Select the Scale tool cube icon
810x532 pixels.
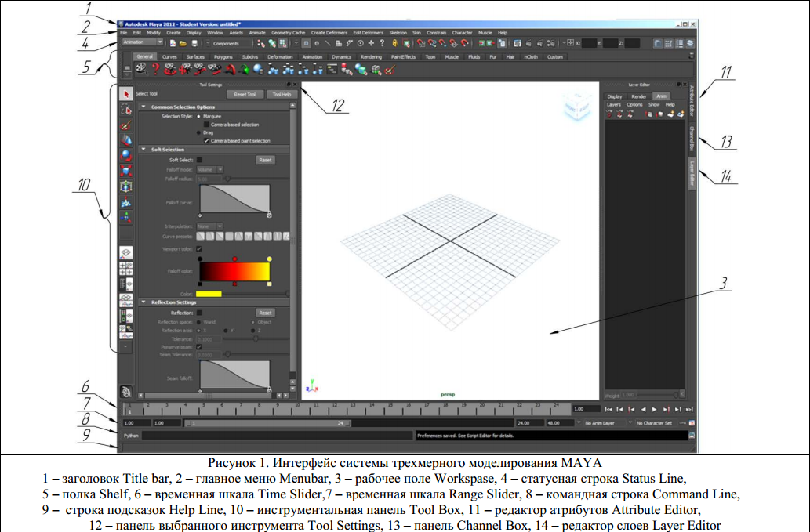(126, 172)
